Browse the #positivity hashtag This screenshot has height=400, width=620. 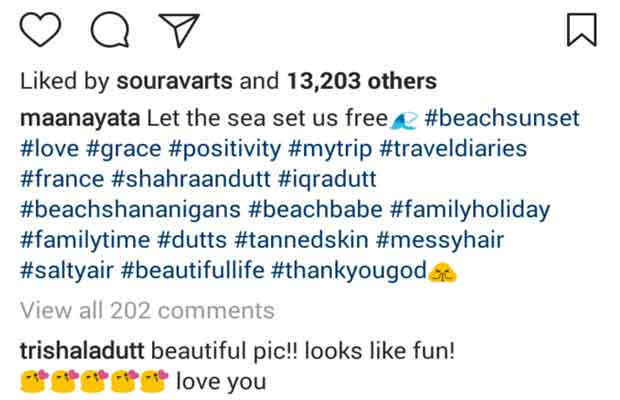pyautogui.click(x=232, y=149)
